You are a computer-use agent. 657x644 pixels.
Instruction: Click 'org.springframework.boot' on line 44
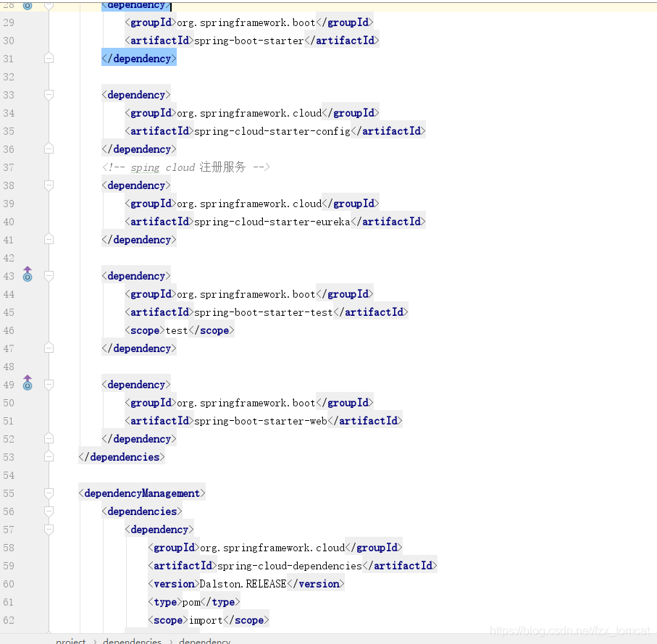pos(246,294)
